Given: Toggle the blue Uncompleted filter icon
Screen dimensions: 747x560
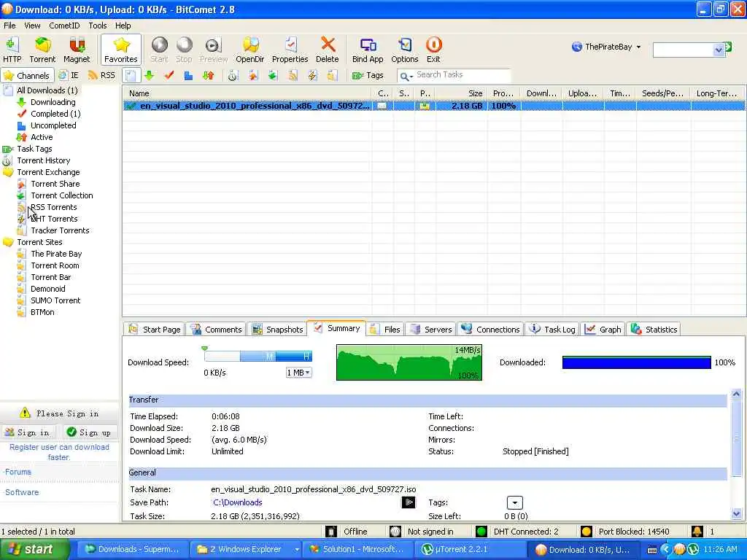Looking at the screenshot, I should point(189,75).
